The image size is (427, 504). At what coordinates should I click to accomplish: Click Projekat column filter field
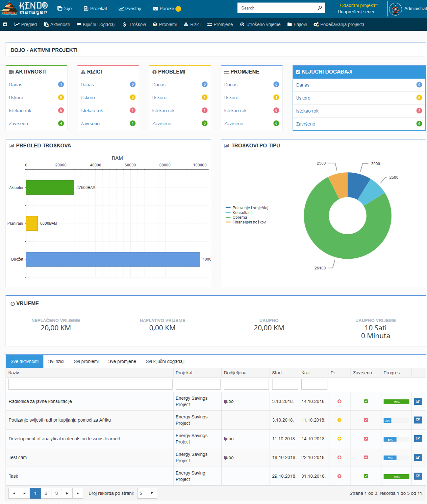coord(198,384)
